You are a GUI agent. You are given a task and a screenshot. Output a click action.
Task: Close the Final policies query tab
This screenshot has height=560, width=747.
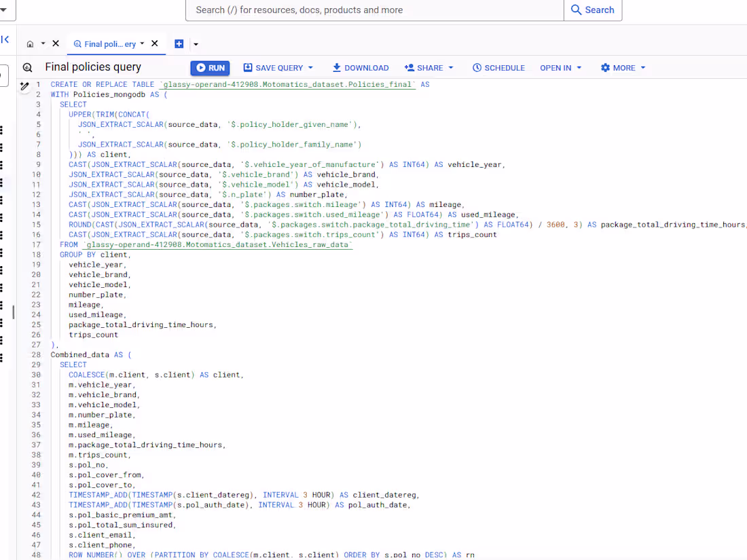tap(154, 43)
